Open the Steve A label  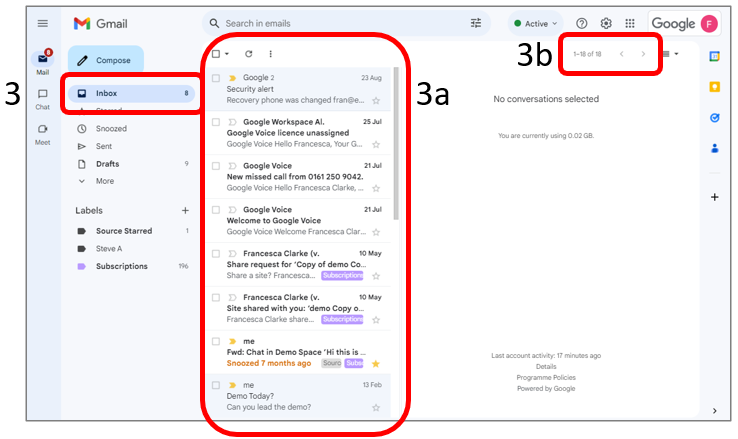click(x=109, y=248)
